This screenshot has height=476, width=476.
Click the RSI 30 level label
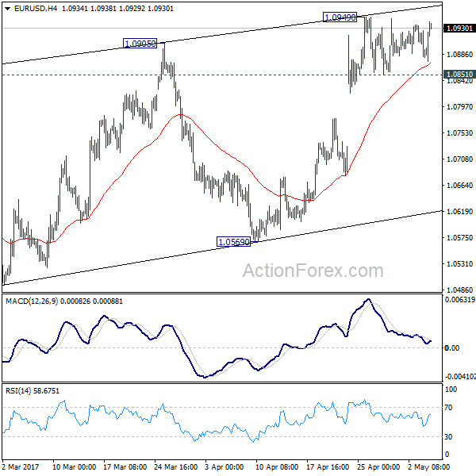[x=448, y=436]
